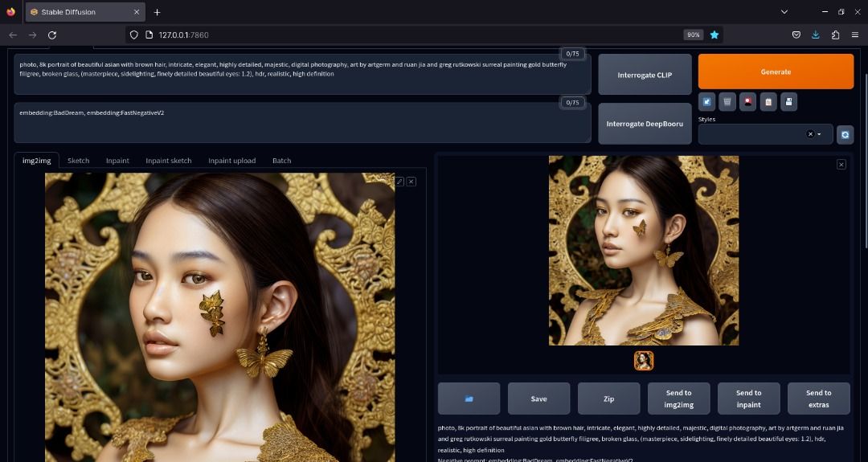Clear selected styles with the X button

coord(809,134)
